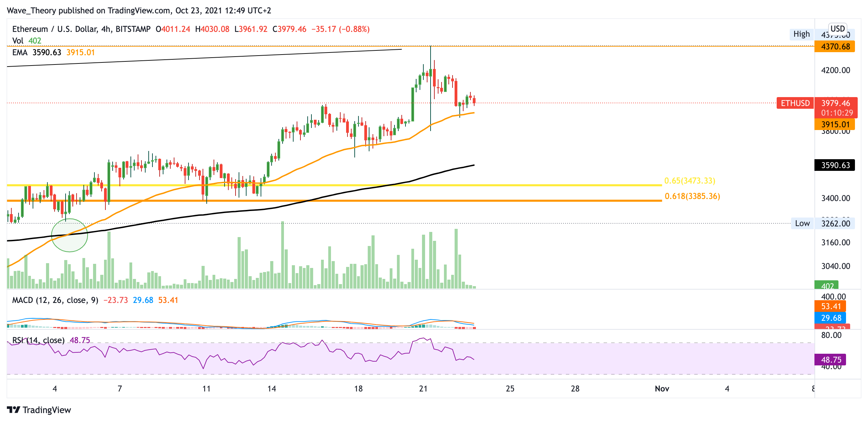The image size is (868, 422).
Task: Click the black 3590.63 EMA price label
Action: (x=835, y=165)
